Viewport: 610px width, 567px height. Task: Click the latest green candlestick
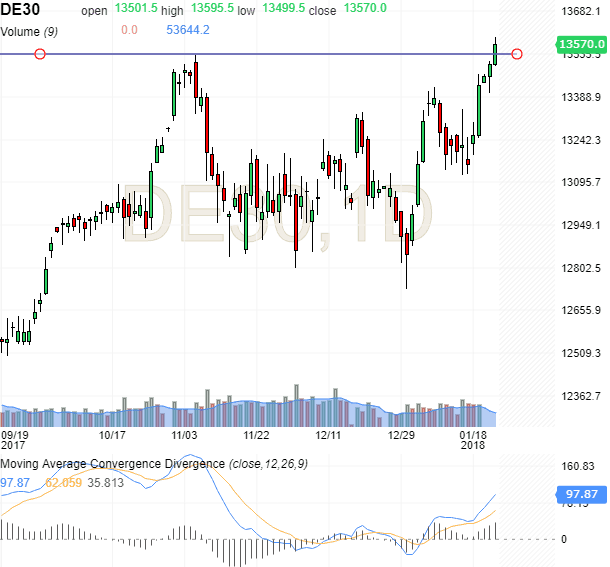click(x=495, y=52)
